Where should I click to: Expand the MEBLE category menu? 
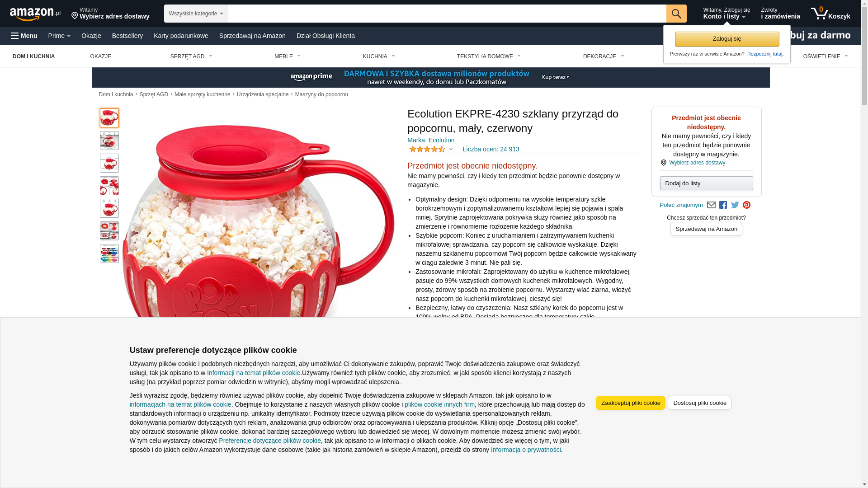288,56
